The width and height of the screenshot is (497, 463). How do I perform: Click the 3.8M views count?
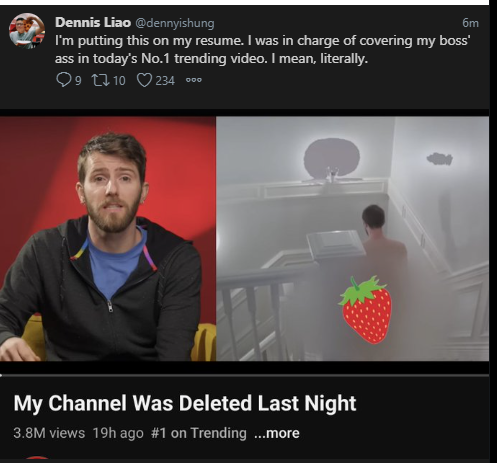pos(49,433)
